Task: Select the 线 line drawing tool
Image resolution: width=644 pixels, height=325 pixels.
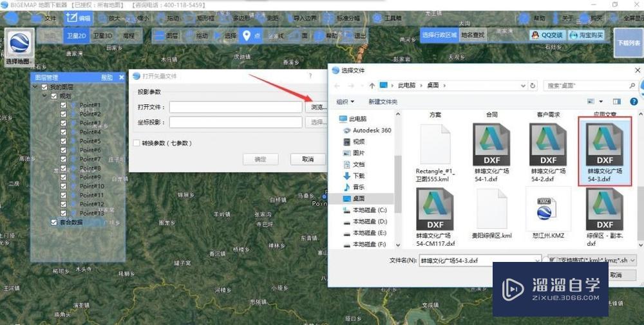Action: pyautogui.click(x=275, y=36)
